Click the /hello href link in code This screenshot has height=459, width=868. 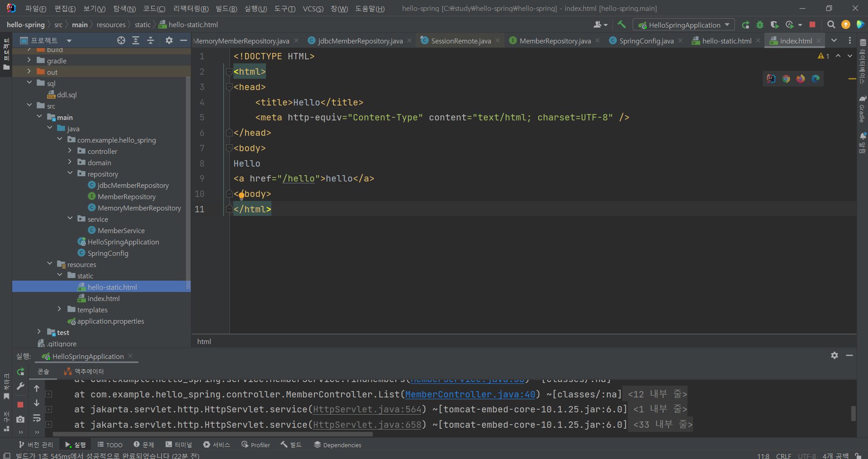299,179
